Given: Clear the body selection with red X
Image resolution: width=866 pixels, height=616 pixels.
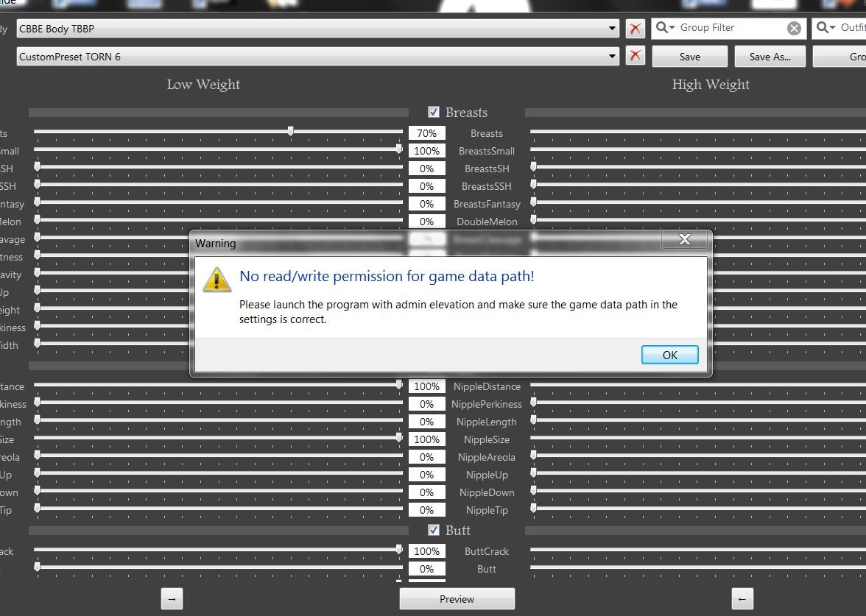Looking at the screenshot, I should tap(635, 29).
